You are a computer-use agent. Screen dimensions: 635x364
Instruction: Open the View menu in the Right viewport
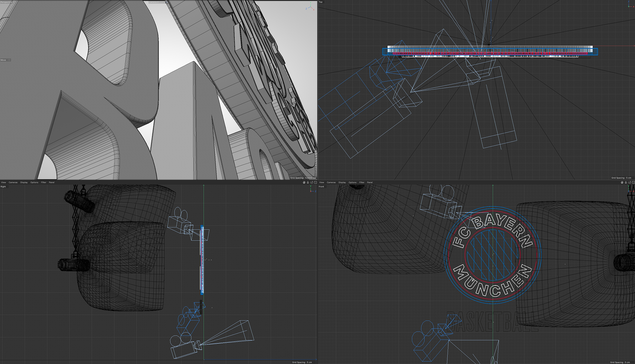tap(3, 182)
